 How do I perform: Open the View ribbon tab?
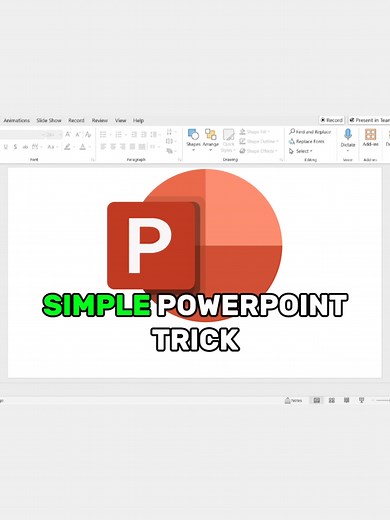(120, 120)
